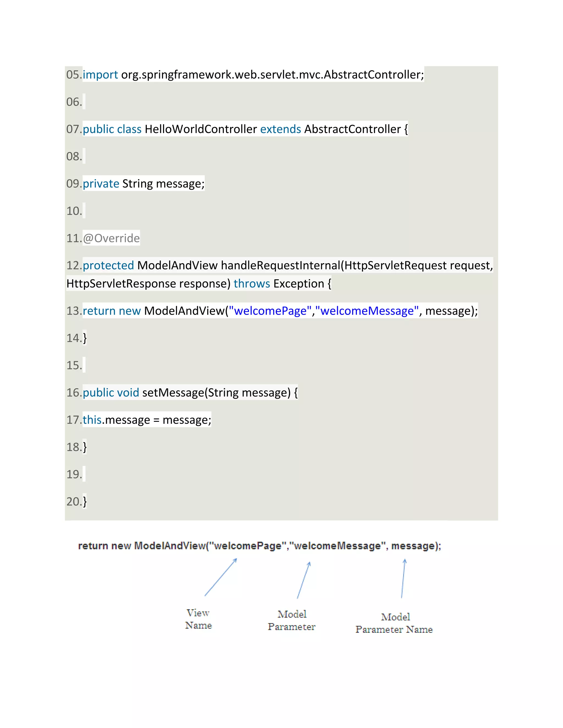Click the 'private' keyword on line 09

101,184
